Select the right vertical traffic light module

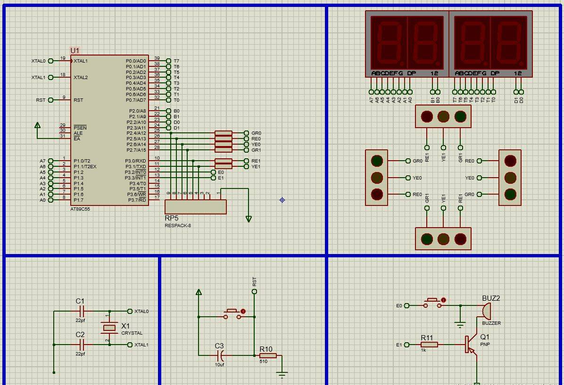510,178
